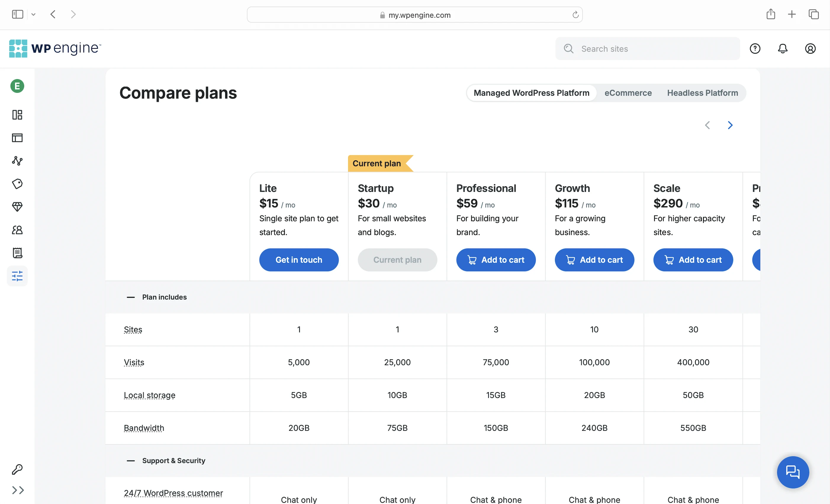Show next plans with right chevron
The image size is (830, 504).
pyautogui.click(x=730, y=125)
